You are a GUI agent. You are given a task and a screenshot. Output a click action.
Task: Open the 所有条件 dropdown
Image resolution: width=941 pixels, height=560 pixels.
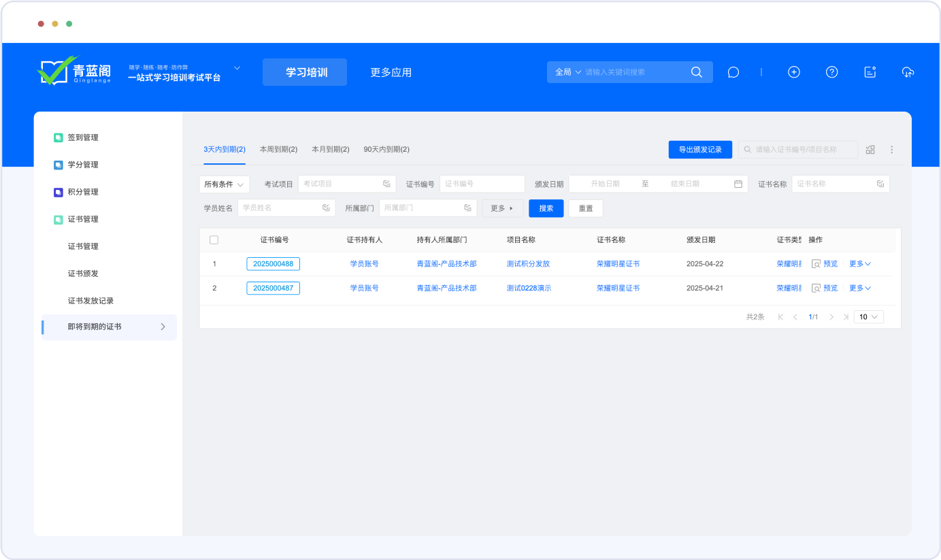[x=224, y=184]
